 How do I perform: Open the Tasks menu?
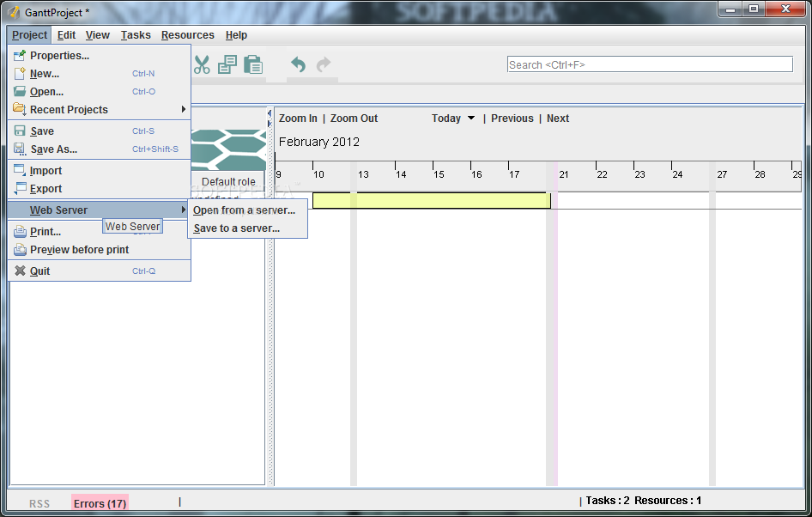pos(136,35)
